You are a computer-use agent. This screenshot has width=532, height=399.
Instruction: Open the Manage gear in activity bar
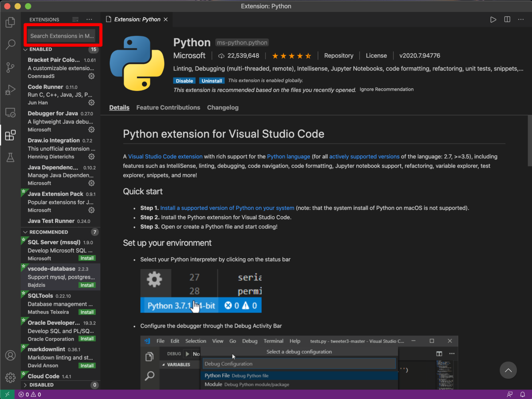click(x=10, y=377)
